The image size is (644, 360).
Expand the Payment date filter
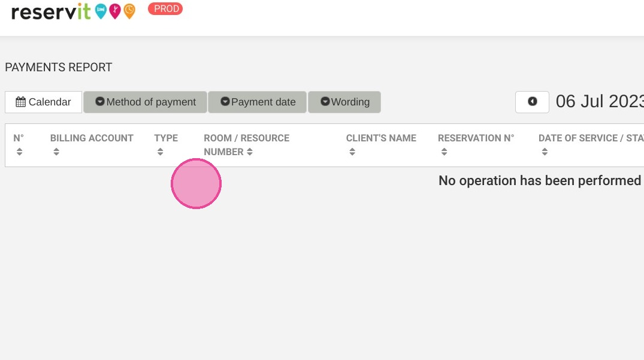(258, 102)
